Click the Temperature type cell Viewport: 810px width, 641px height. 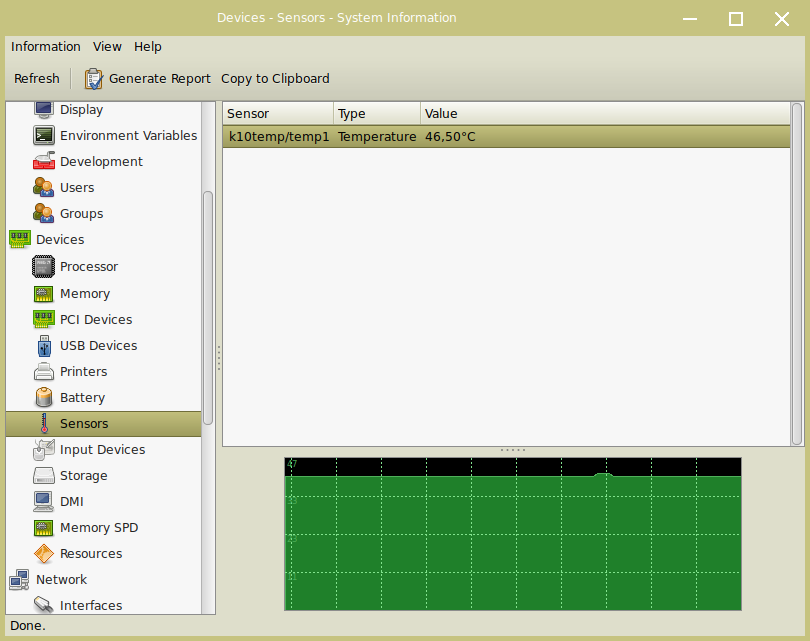(377, 136)
